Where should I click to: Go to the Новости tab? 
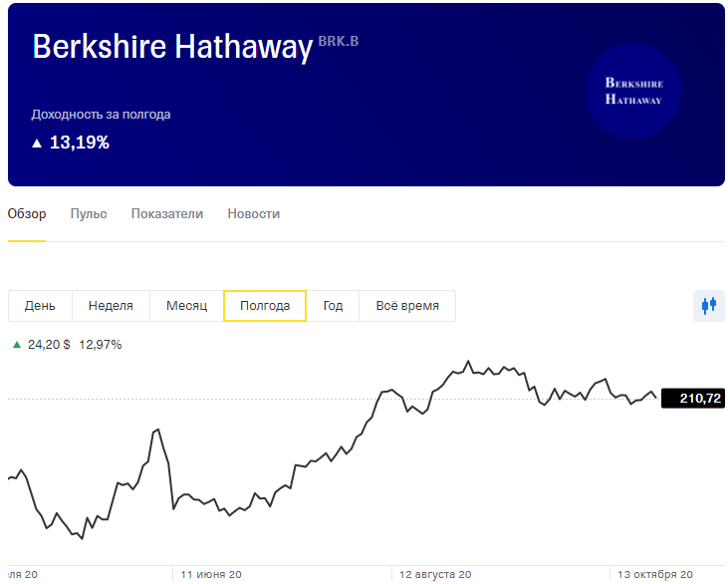coord(254,213)
